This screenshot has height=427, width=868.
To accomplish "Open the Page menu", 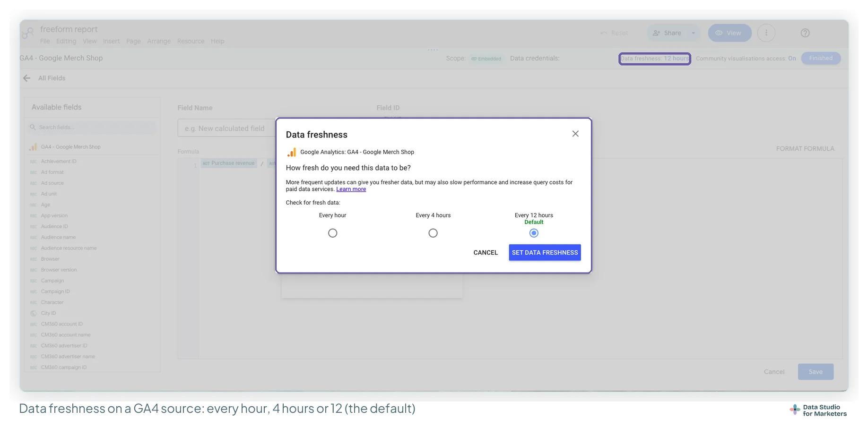I will (133, 41).
